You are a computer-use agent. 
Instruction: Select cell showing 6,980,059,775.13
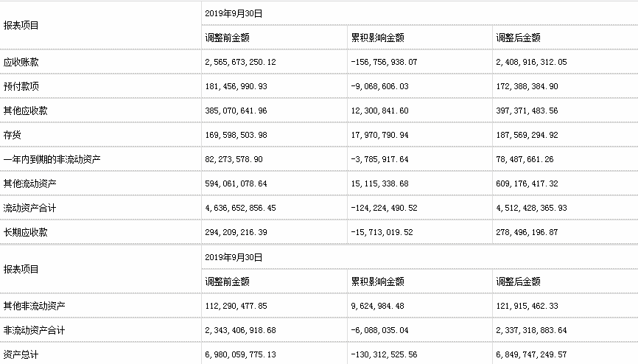[241, 354]
